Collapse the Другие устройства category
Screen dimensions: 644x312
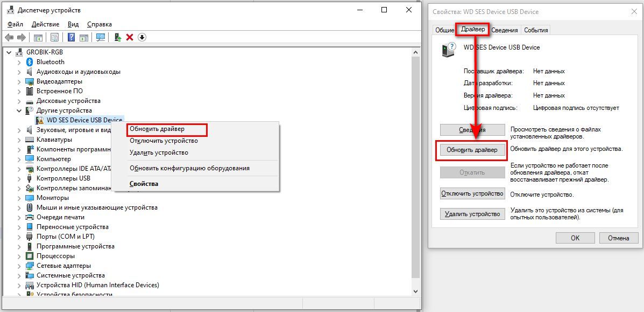19,110
